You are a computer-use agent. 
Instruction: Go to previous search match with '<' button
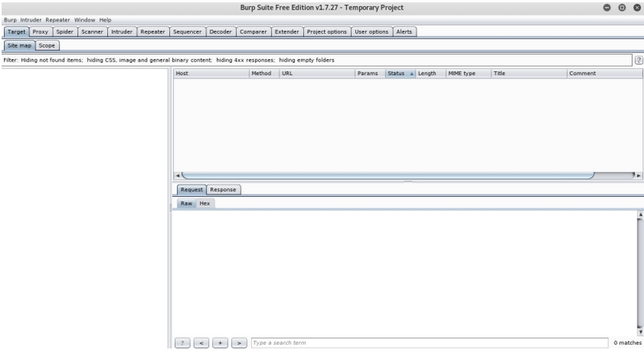click(201, 343)
